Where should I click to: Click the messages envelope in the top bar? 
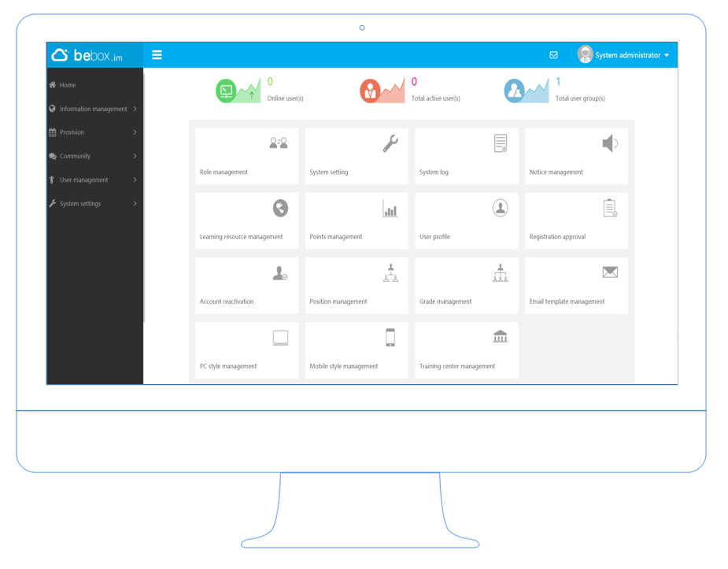[x=553, y=54]
